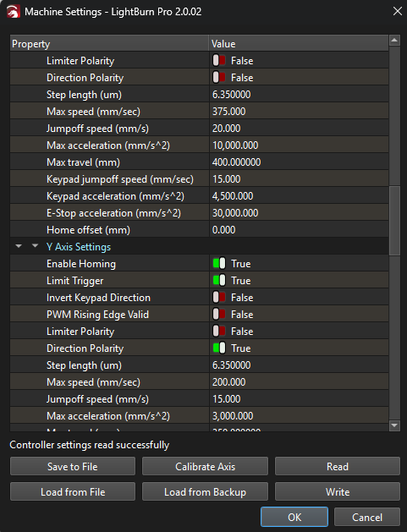407x532 pixels.
Task: Toggle Y axis Limit Trigger switch
Action: click(219, 280)
